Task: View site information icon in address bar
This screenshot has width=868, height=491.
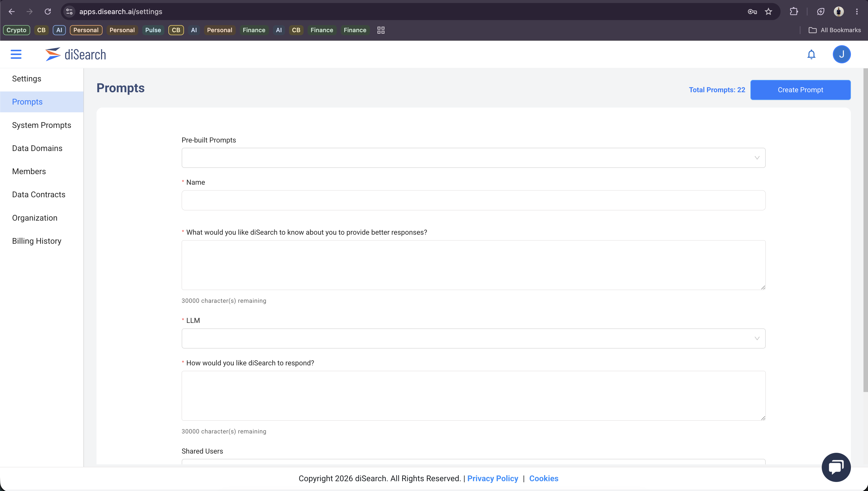Action: click(x=69, y=12)
